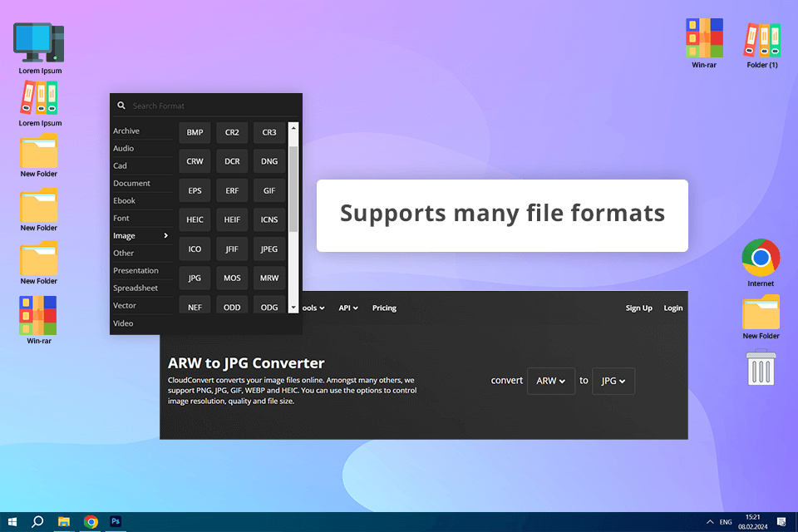
Task: Choose the DCR format
Action: click(x=232, y=161)
